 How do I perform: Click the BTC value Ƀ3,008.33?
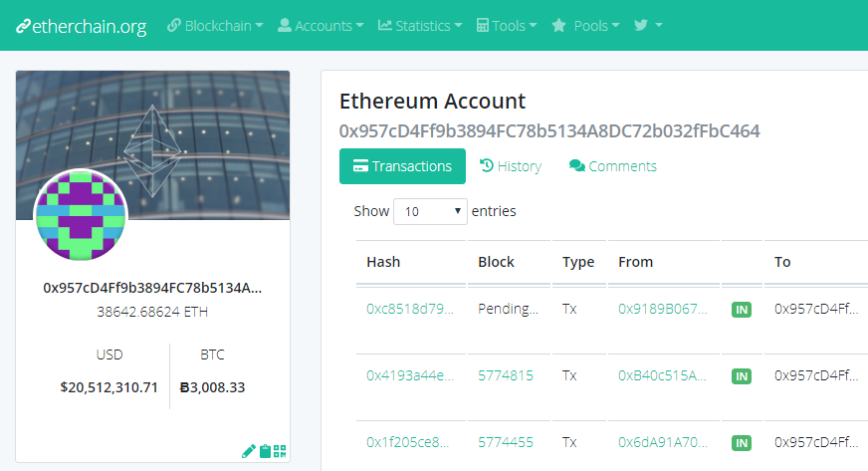click(x=213, y=387)
